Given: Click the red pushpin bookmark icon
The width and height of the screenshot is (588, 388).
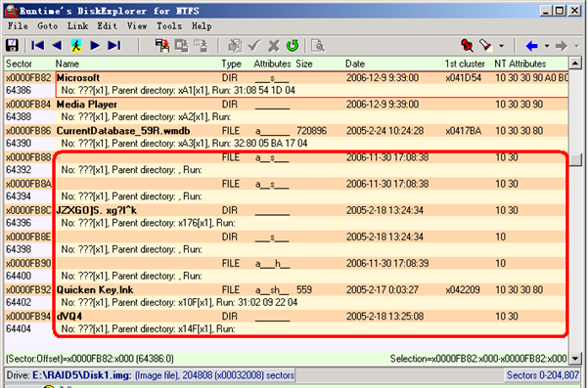Looking at the screenshot, I should tap(467, 46).
